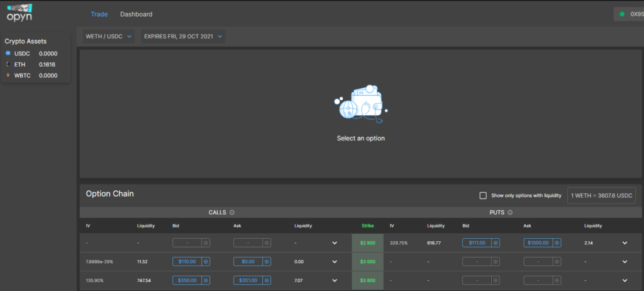Screen dimensions: 644x291
Task: Click the info icon beside CALLS
Action: click(x=232, y=213)
